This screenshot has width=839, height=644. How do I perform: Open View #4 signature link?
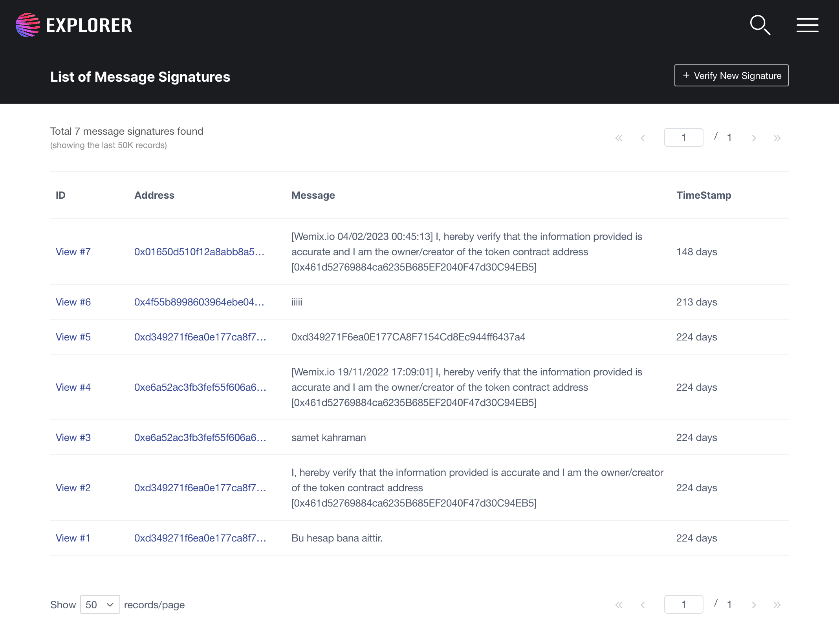[73, 387]
